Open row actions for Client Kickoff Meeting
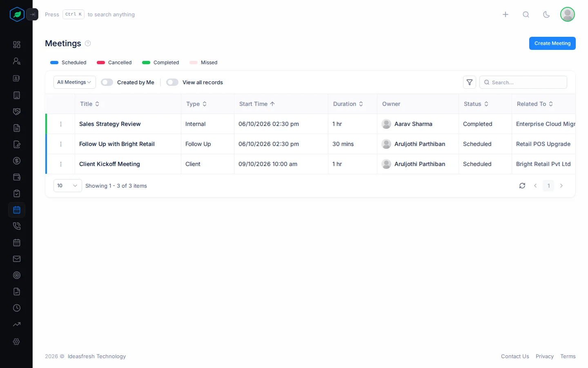 (61, 164)
